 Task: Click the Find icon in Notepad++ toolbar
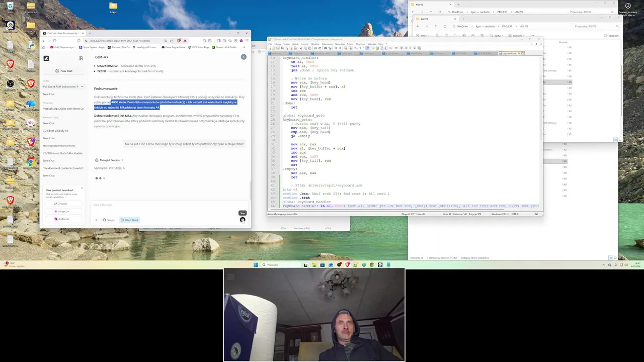click(326, 48)
